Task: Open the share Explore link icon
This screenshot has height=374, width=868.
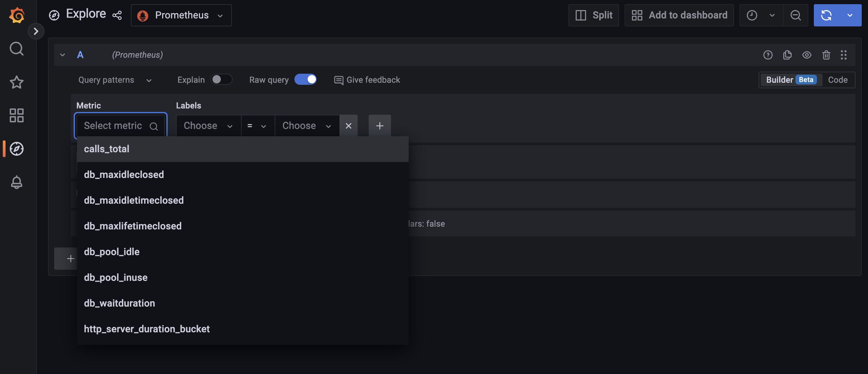Action: 117,15
